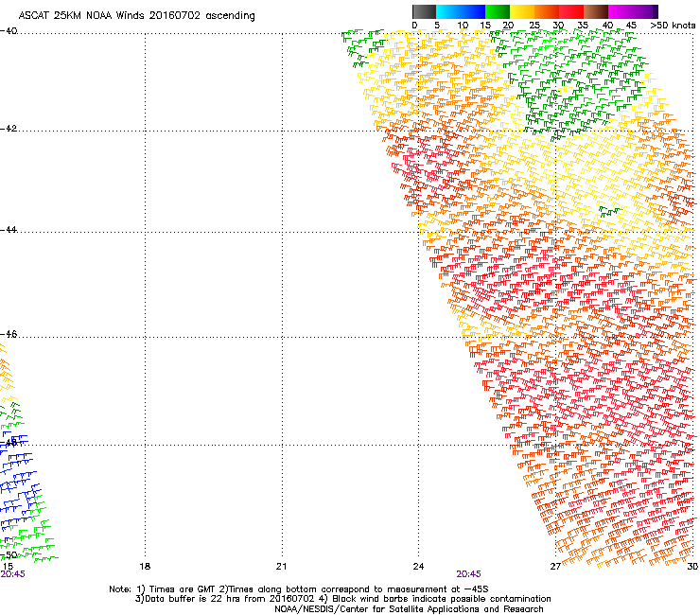Click the blue segment of the wind-speed color bar
Image resolution: width=700 pixels, height=615 pixels.
pyautogui.click(x=473, y=11)
